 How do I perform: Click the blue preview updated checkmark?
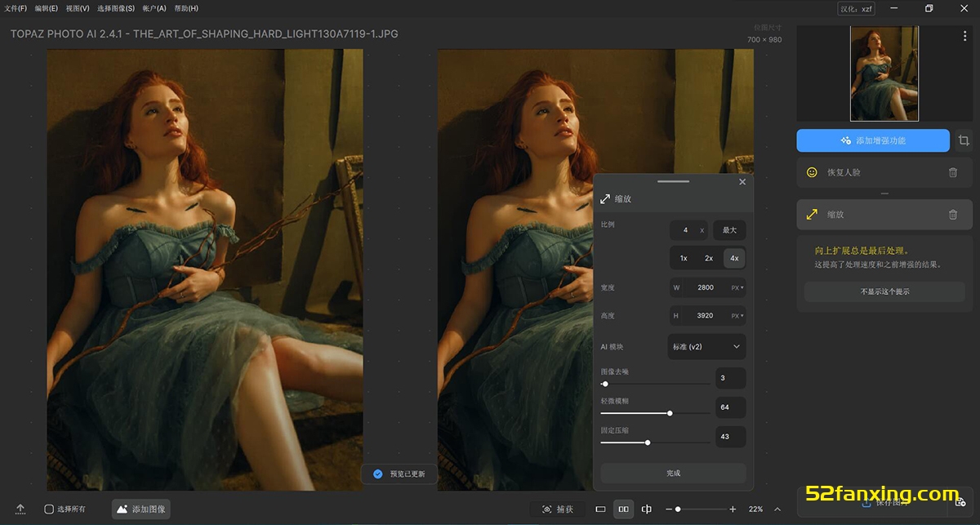[x=377, y=474]
